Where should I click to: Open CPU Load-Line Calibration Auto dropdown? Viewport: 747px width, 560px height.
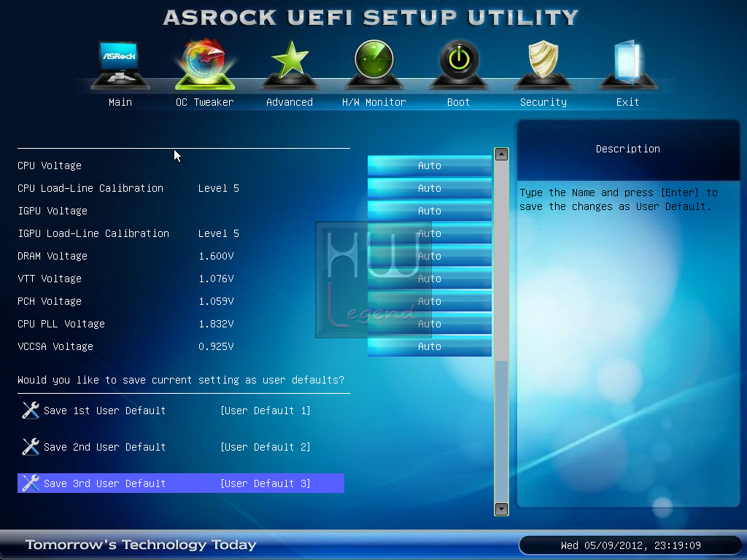coord(429,188)
